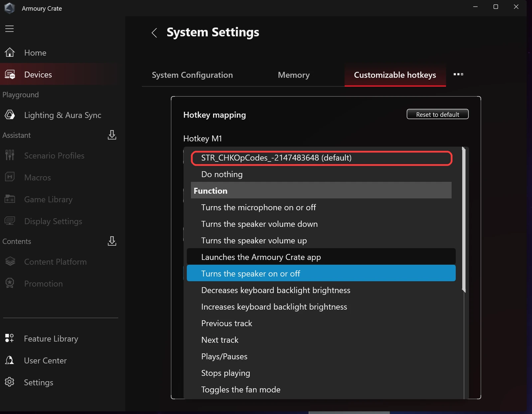The height and width of the screenshot is (414, 532).
Task: Go back using the arrow beside System Settings
Action: pyautogui.click(x=154, y=33)
